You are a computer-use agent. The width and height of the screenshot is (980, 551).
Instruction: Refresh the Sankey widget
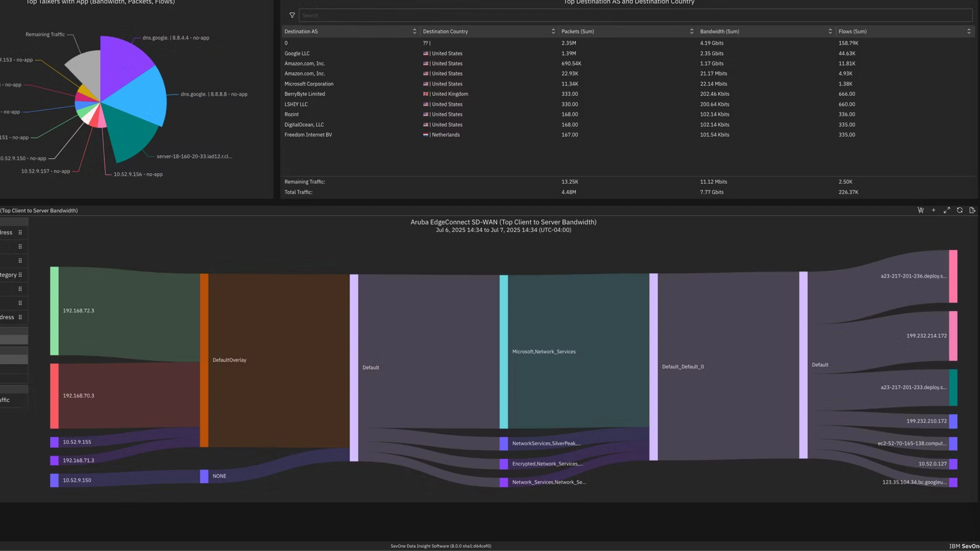click(960, 210)
